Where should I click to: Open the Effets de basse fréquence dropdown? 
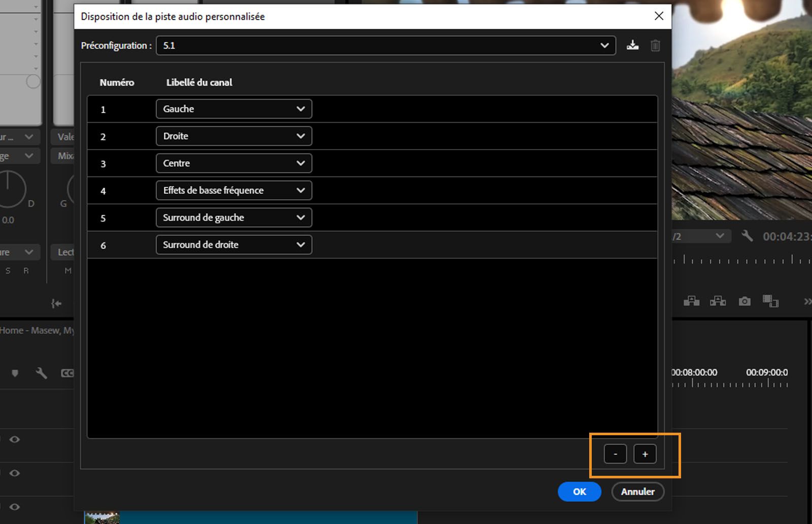coord(234,190)
